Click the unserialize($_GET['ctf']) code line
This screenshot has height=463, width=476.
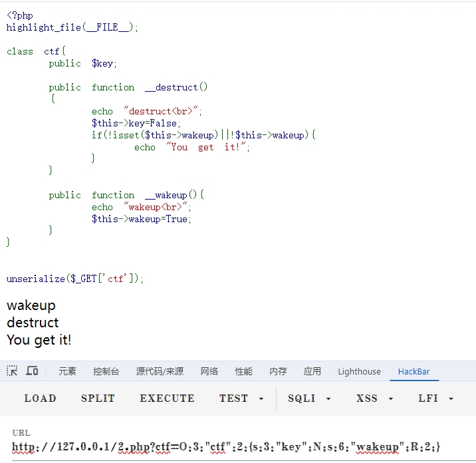(x=75, y=279)
